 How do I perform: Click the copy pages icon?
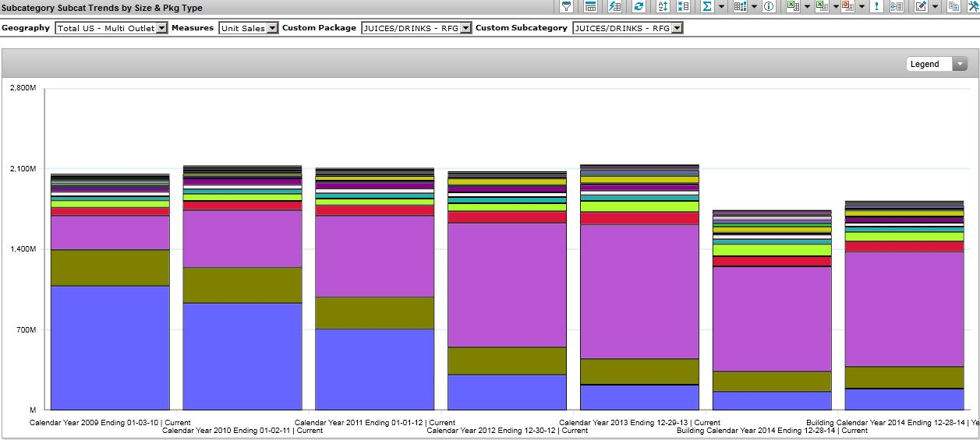tap(953, 7)
